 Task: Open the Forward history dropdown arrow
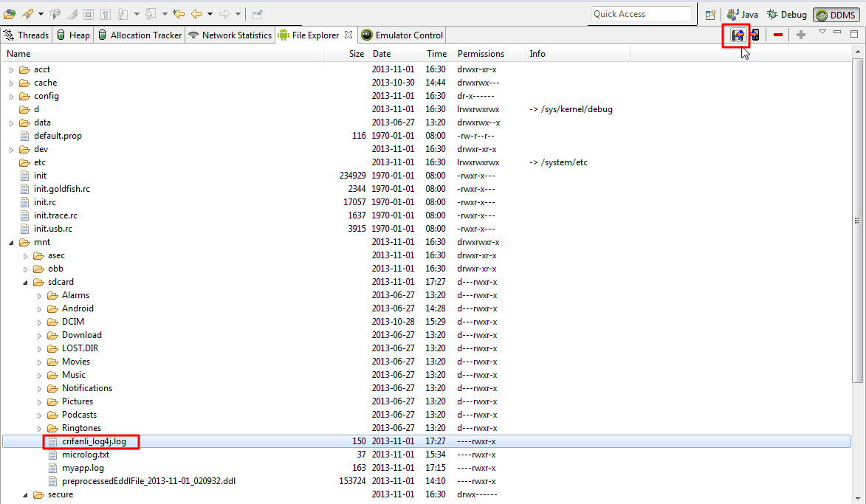(238, 14)
